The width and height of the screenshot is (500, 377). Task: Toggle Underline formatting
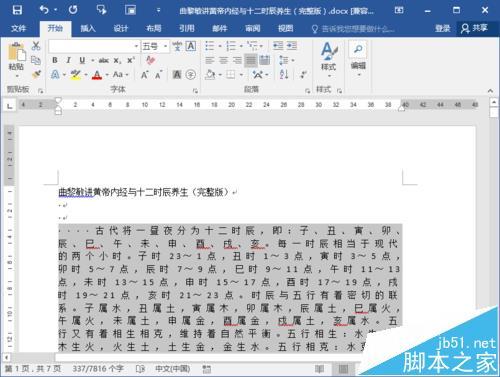click(x=82, y=60)
